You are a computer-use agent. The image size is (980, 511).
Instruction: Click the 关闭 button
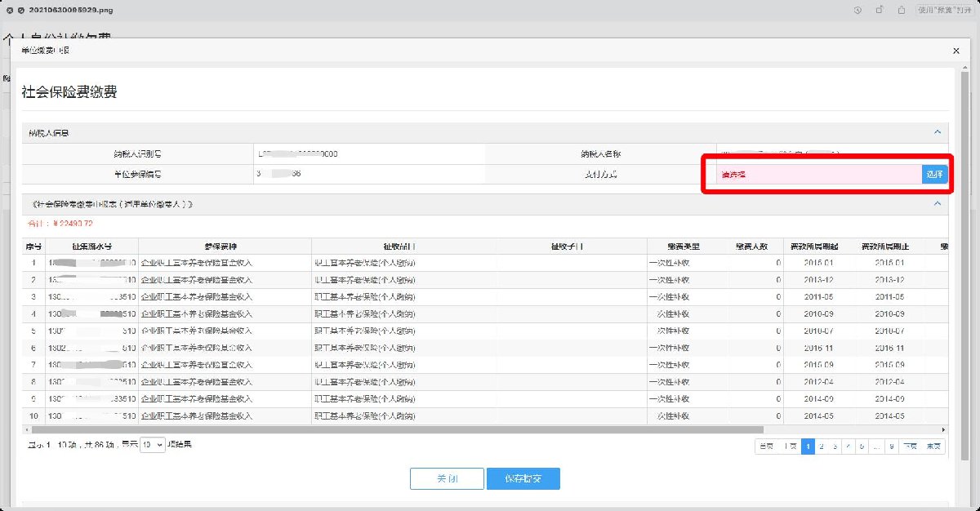(x=447, y=478)
